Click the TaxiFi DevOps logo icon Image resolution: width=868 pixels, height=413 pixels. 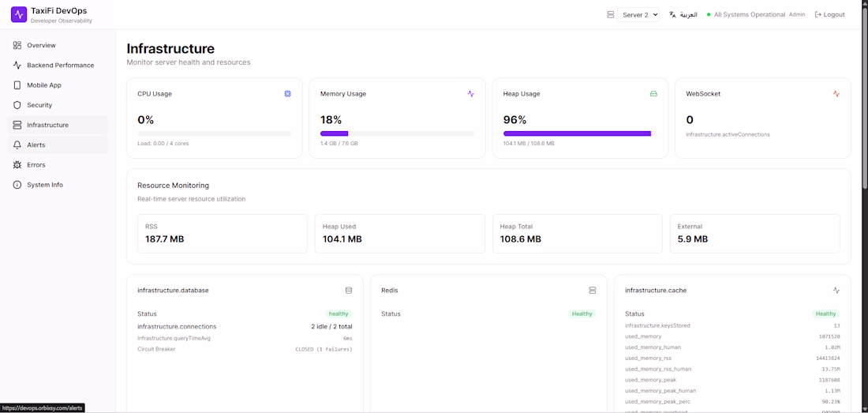[19, 14]
